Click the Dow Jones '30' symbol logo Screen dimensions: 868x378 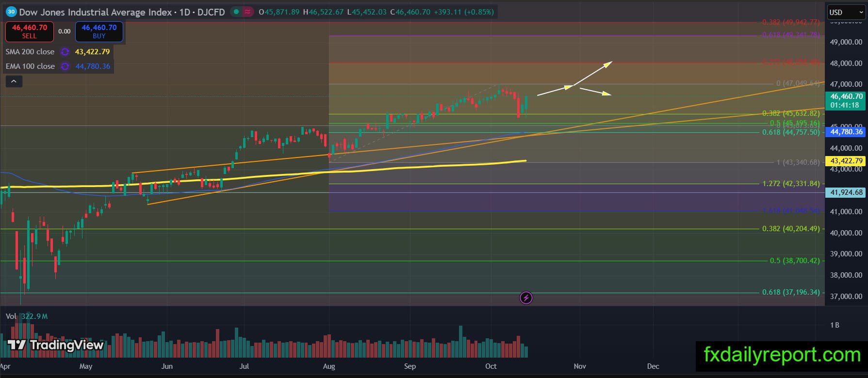point(11,12)
